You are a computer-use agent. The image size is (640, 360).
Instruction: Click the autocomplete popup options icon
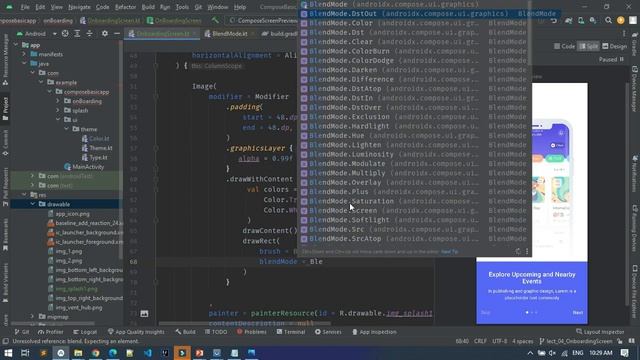pyautogui.click(x=527, y=251)
